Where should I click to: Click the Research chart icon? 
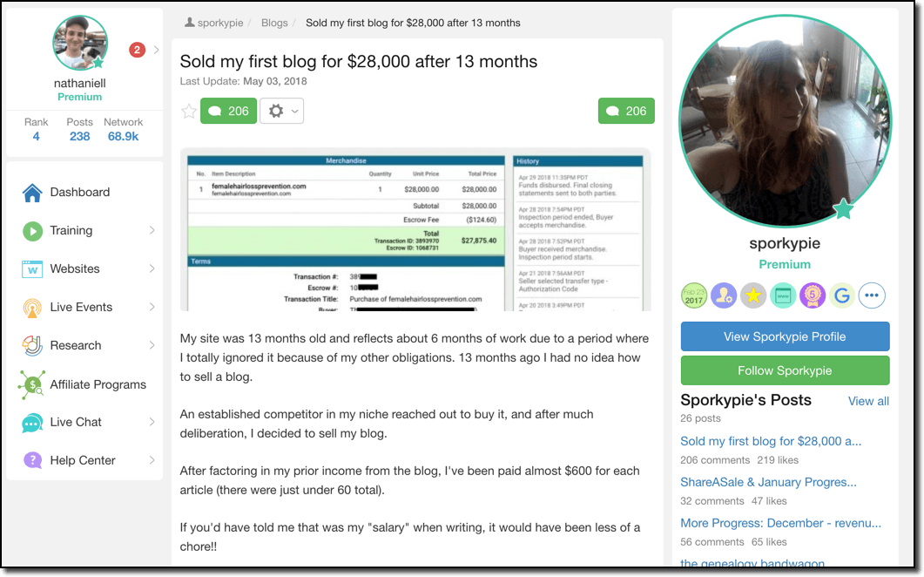[x=32, y=346]
